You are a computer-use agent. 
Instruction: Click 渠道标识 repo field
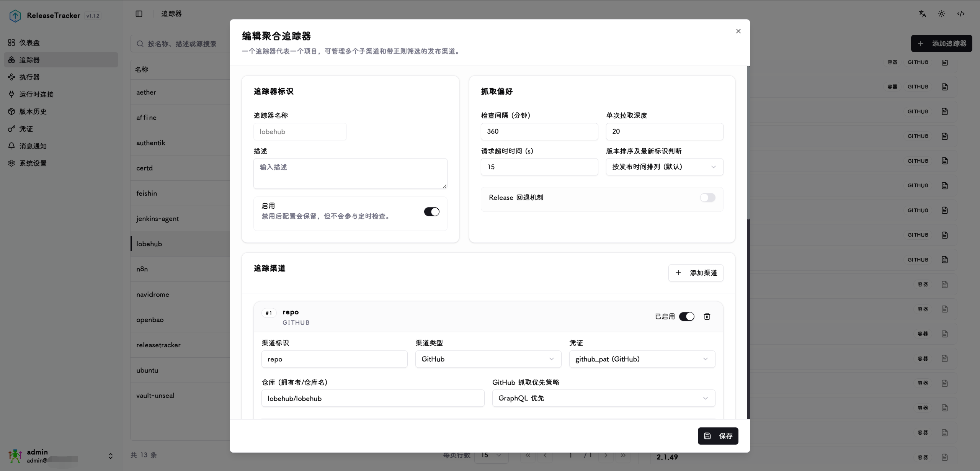(x=335, y=359)
